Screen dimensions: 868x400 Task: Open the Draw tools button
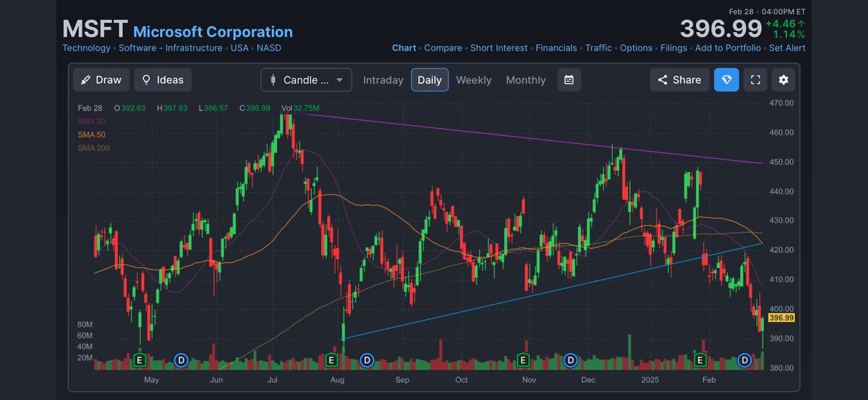101,80
